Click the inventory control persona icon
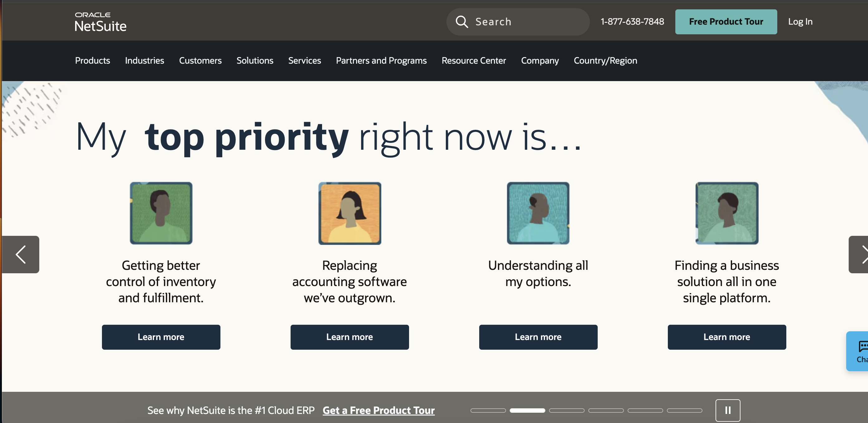Screen dimensions: 868x423 tap(161, 213)
